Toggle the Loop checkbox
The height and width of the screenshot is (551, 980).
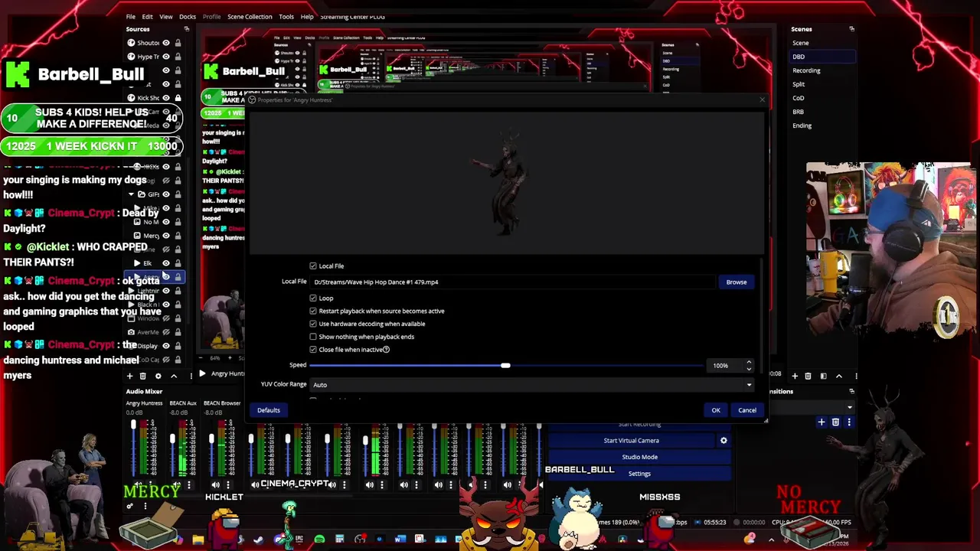click(313, 298)
